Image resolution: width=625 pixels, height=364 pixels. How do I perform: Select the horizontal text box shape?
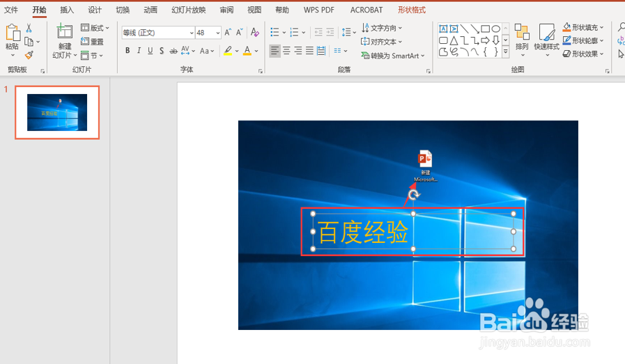coord(443,29)
